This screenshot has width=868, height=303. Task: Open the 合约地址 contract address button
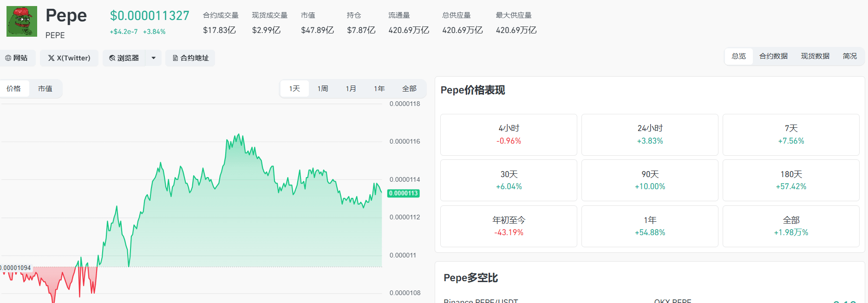(x=190, y=58)
